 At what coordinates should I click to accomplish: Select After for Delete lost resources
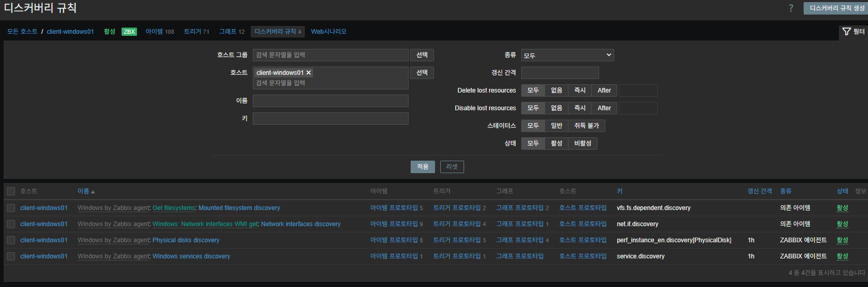tap(604, 90)
